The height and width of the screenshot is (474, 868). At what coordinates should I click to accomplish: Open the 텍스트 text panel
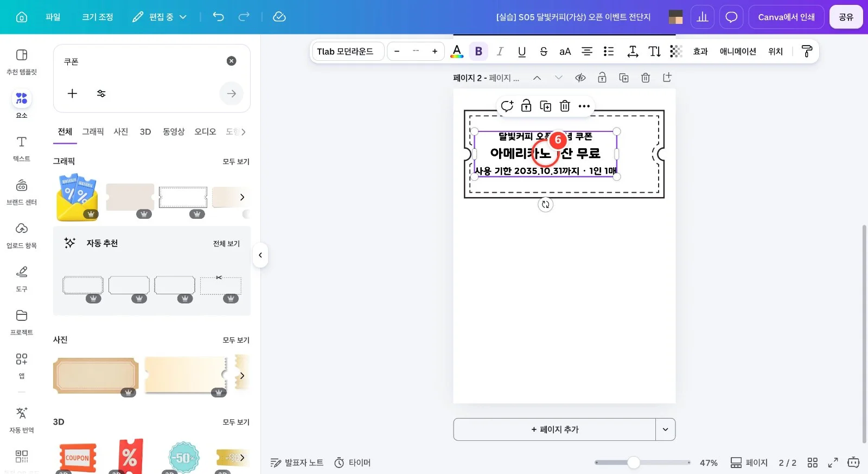pyautogui.click(x=22, y=148)
